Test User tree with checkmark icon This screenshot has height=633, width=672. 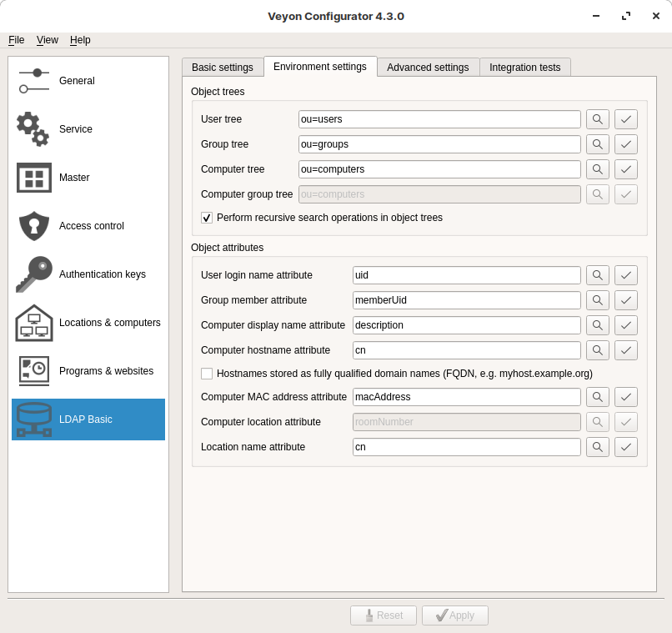click(x=625, y=119)
